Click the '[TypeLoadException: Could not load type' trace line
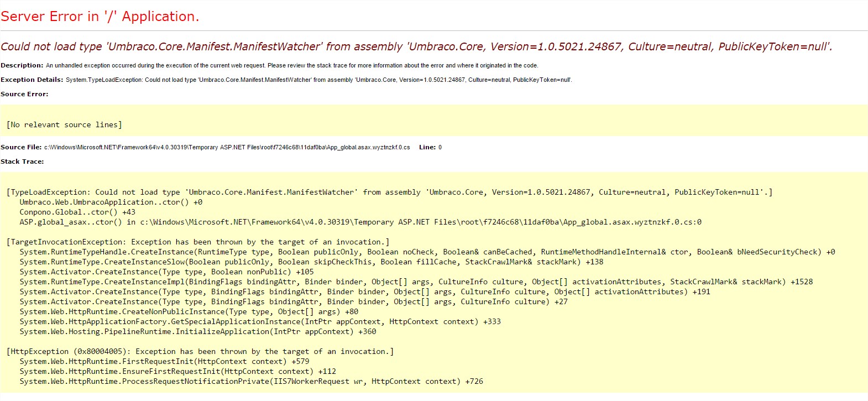 click(389, 192)
